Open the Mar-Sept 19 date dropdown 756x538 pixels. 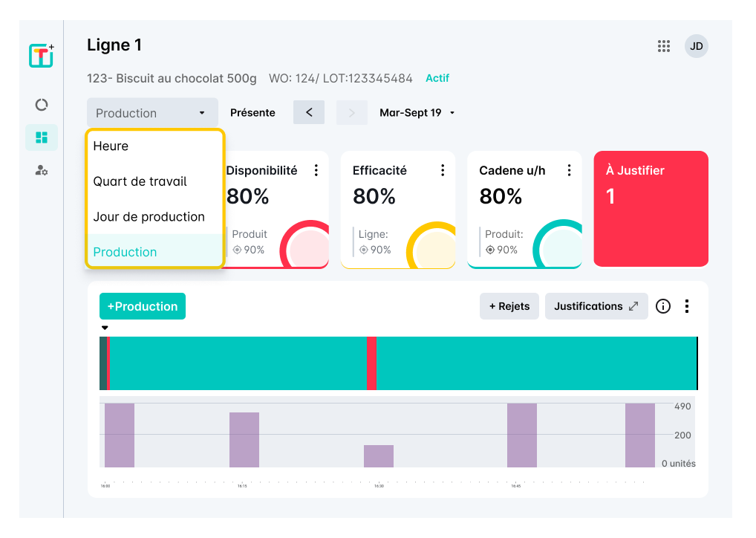pyautogui.click(x=417, y=113)
